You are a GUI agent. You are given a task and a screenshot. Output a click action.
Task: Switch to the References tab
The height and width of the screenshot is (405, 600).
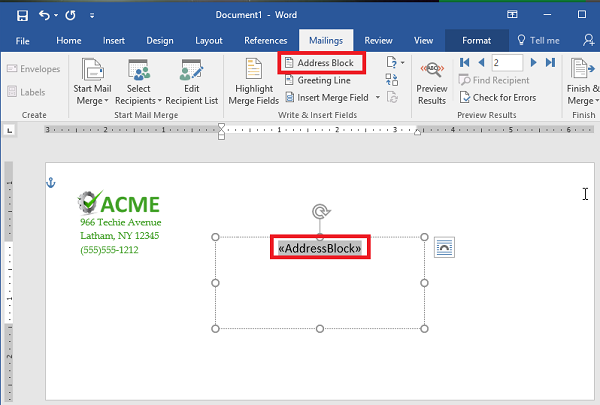coord(266,40)
